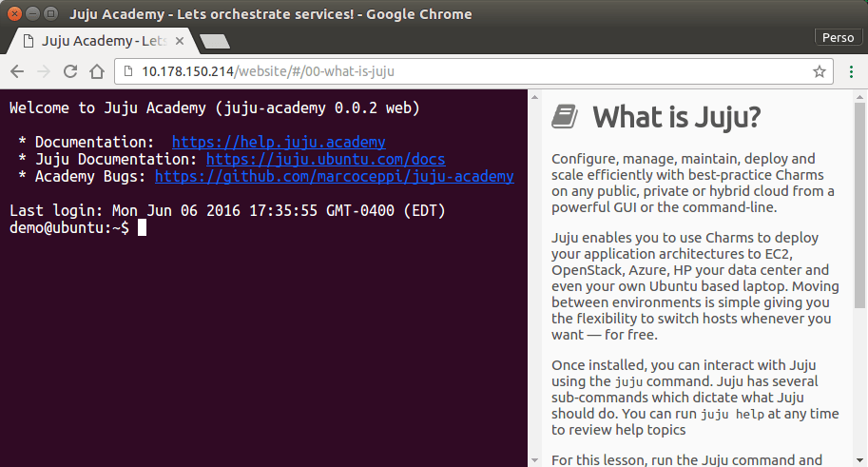
Task: Open the help.juju.academy documentation link
Action: click(279, 142)
